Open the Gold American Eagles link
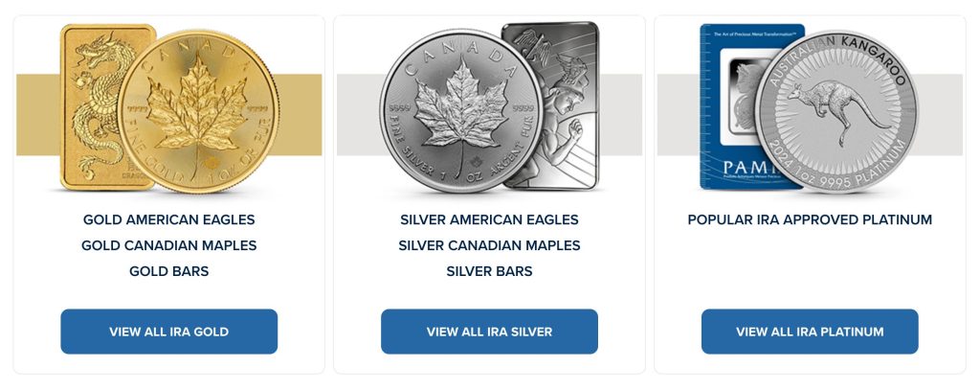980x390 pixels. pyautogui.click(x=169, y=220)
